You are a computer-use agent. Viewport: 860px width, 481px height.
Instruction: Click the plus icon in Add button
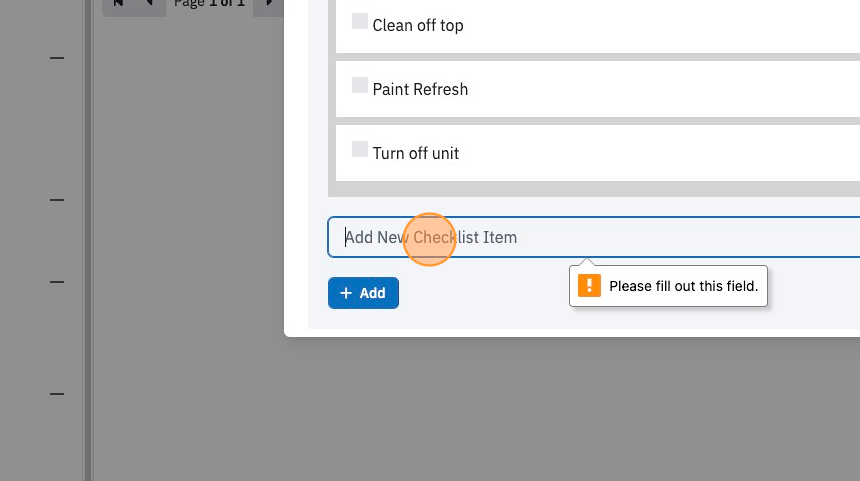346,293
